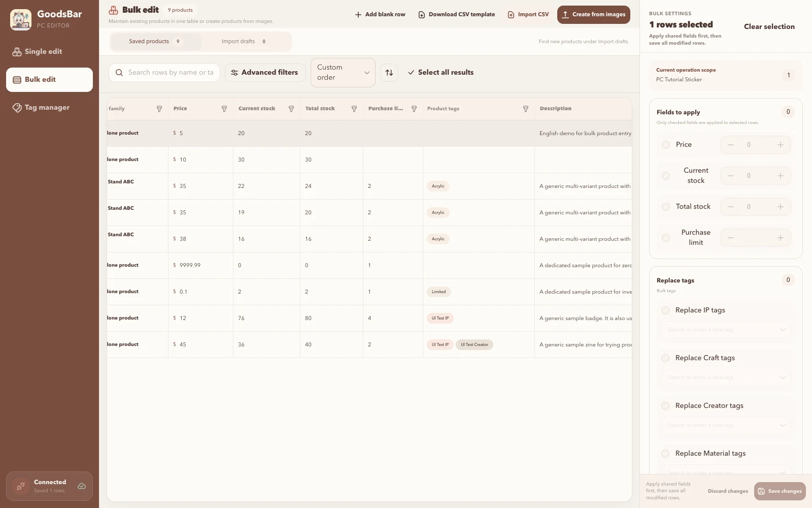Switch to Import drafts tab

[x=246, y=42]
